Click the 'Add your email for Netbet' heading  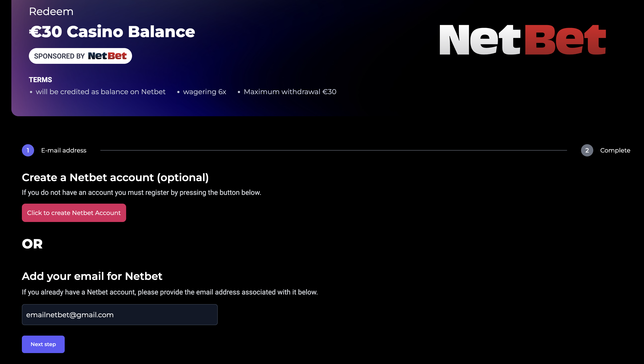click(92, 276)
